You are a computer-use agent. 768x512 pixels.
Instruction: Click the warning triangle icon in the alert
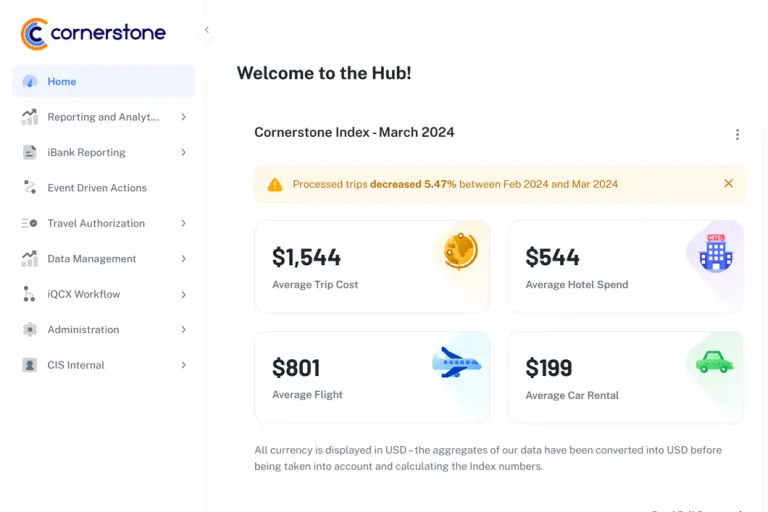point(275,185)
